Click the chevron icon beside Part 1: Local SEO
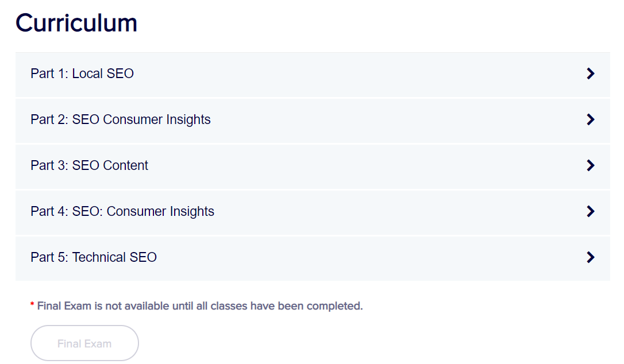The image size is (624, 364). tap(590, 73)
